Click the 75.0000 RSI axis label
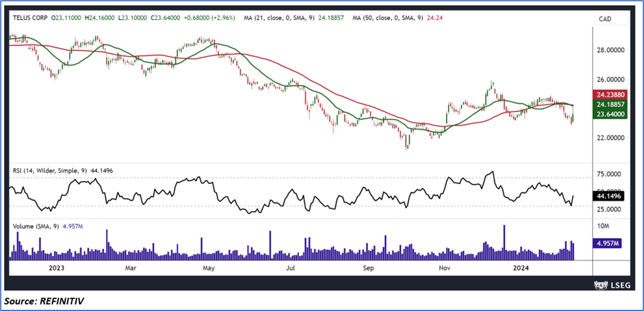This screenshot has height=311, width=644. tap(610, 175)
